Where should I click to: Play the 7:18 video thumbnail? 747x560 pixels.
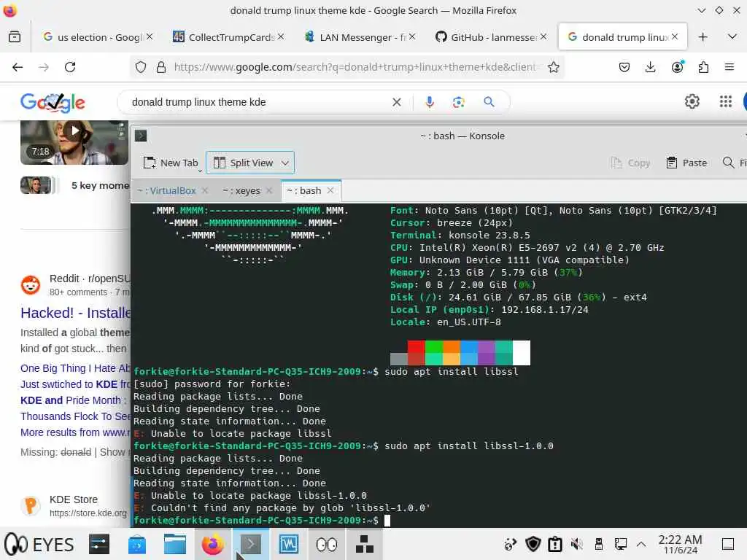74,142
